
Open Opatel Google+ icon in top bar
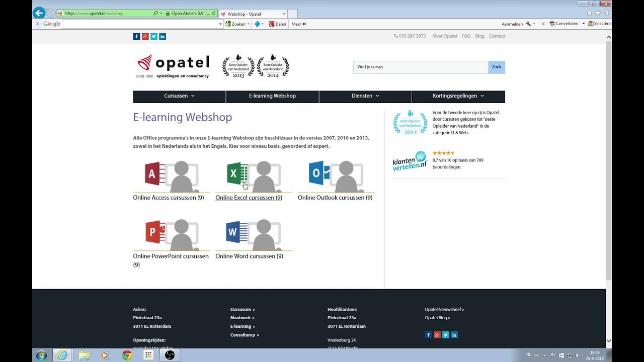[145, 36]
